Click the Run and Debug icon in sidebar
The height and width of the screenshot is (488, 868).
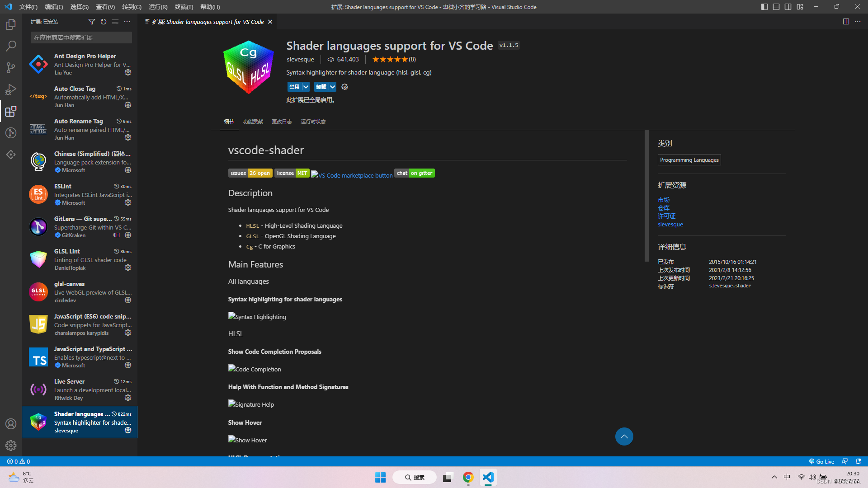click(x=11, y=89)
